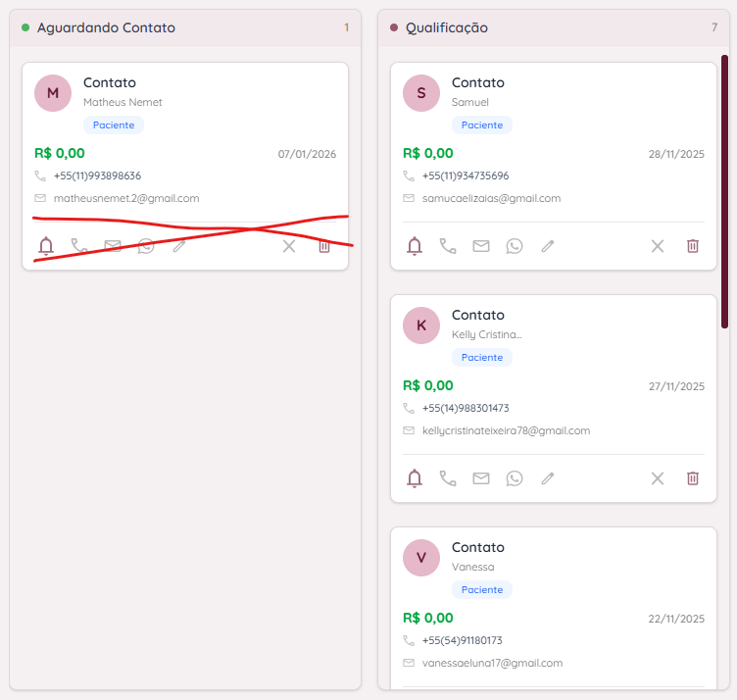Open WhatsApp icon on Kelly Cristina's card

pos(515,478)
